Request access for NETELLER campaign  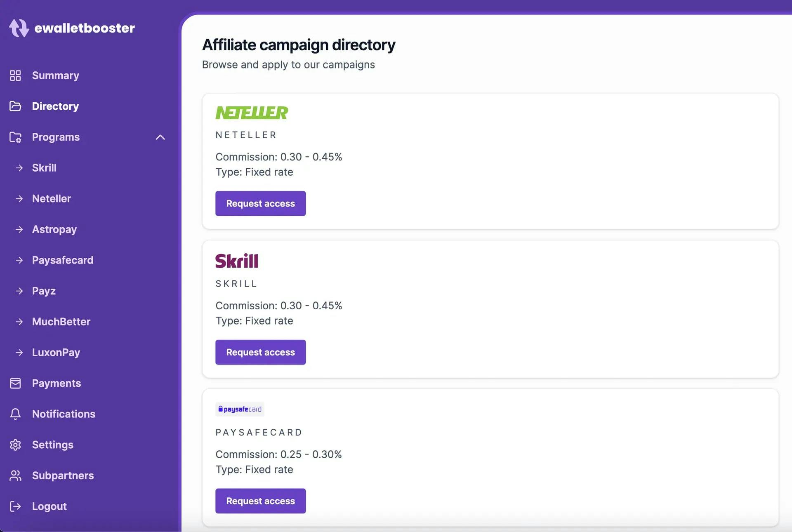(260, 203)
